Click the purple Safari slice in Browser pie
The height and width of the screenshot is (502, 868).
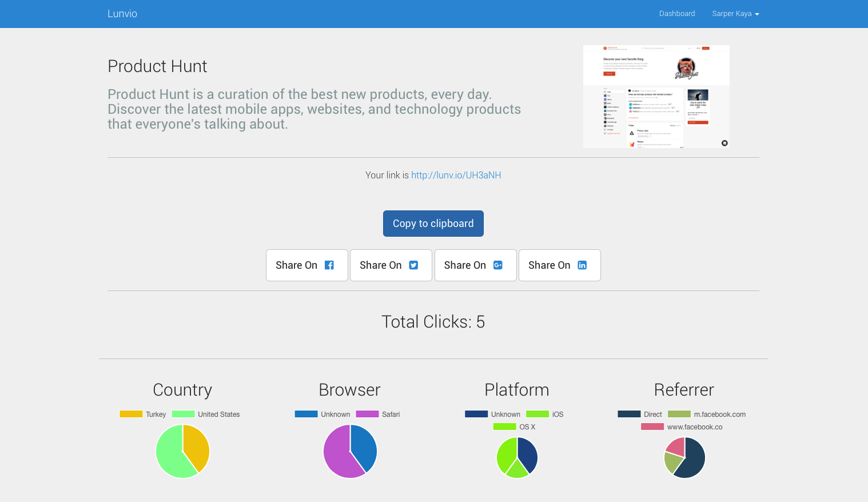click(x=337, y=455)
